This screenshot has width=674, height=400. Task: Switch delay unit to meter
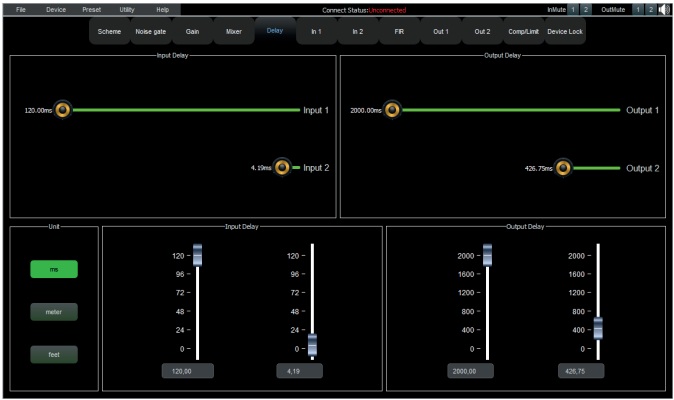(x=54, y=311)
